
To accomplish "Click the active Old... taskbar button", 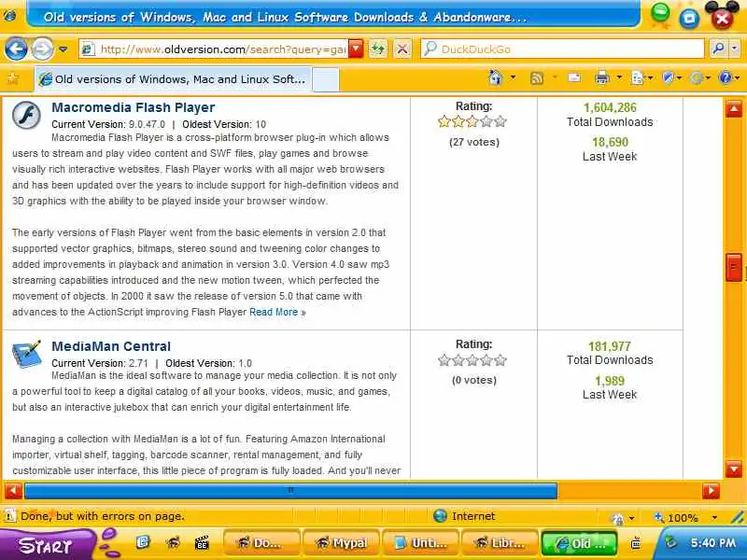I will [x=579, y=543].
